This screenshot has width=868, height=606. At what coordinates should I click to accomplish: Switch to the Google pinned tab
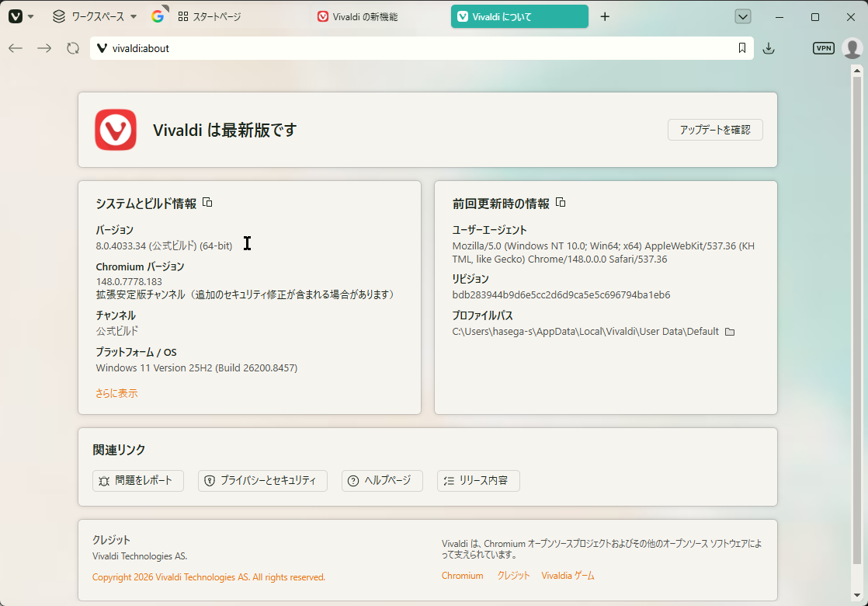158,16
